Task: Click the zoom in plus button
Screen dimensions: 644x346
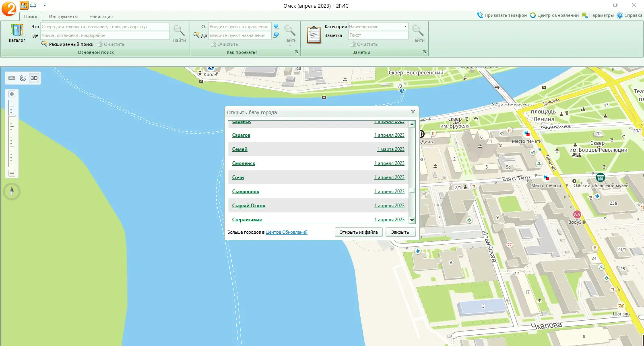Action: pyautogui.click(x=12, y=94)
